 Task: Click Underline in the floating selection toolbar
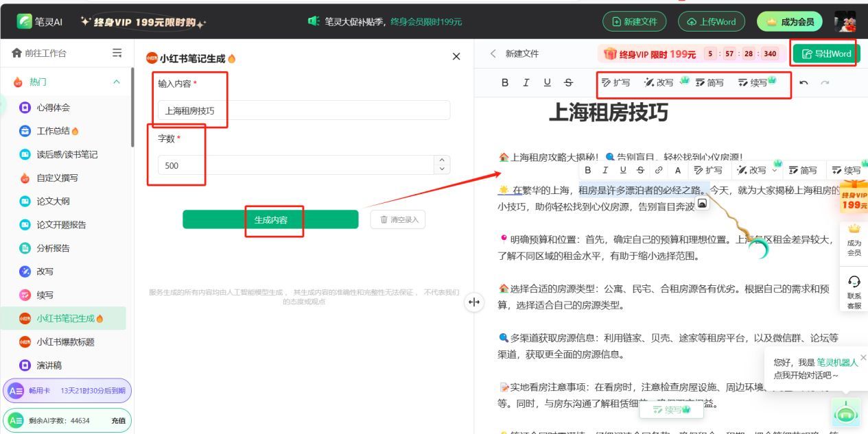coord(623,170)
